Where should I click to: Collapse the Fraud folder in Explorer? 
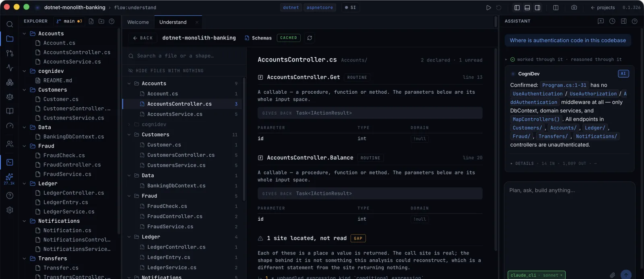(24, 146)
